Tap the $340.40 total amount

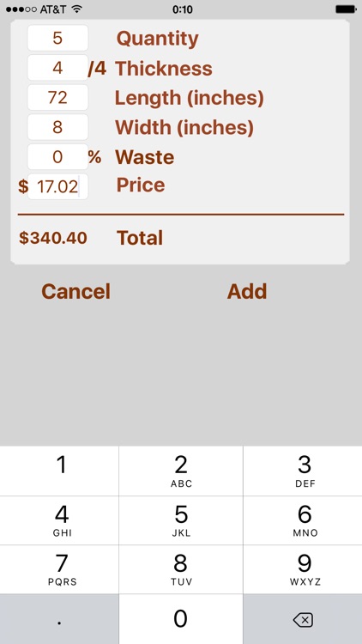click(53, 238)
